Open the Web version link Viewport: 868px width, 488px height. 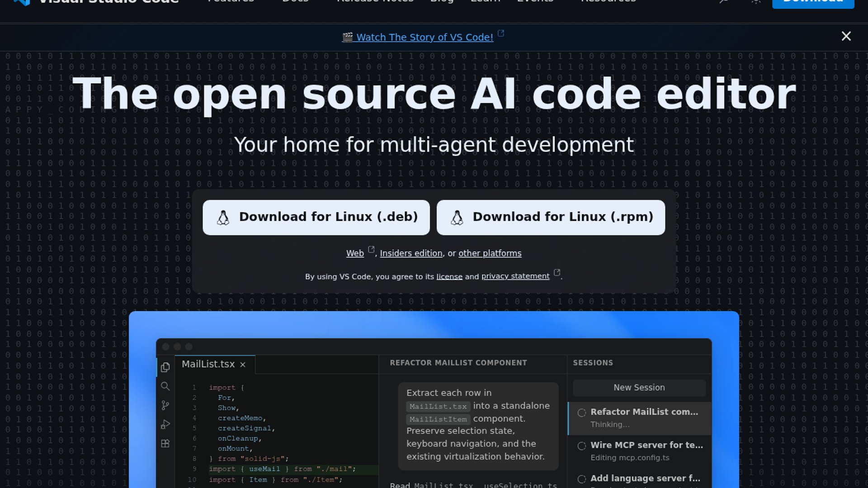[x=355, y=253]
